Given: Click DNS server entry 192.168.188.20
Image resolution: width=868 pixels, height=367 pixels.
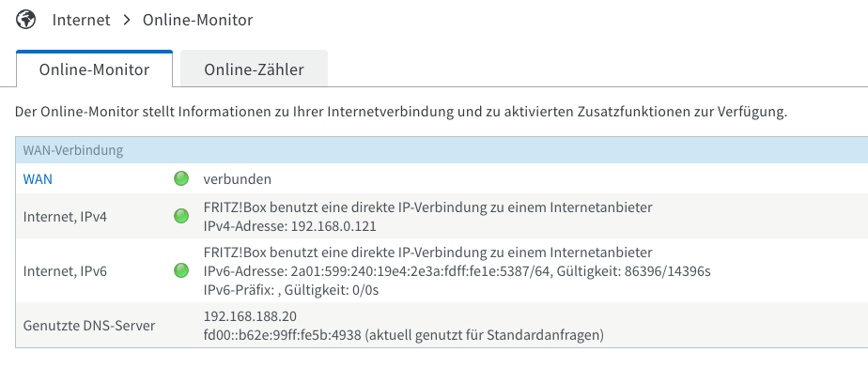Looking at the screenshot, I should point(250,316).
